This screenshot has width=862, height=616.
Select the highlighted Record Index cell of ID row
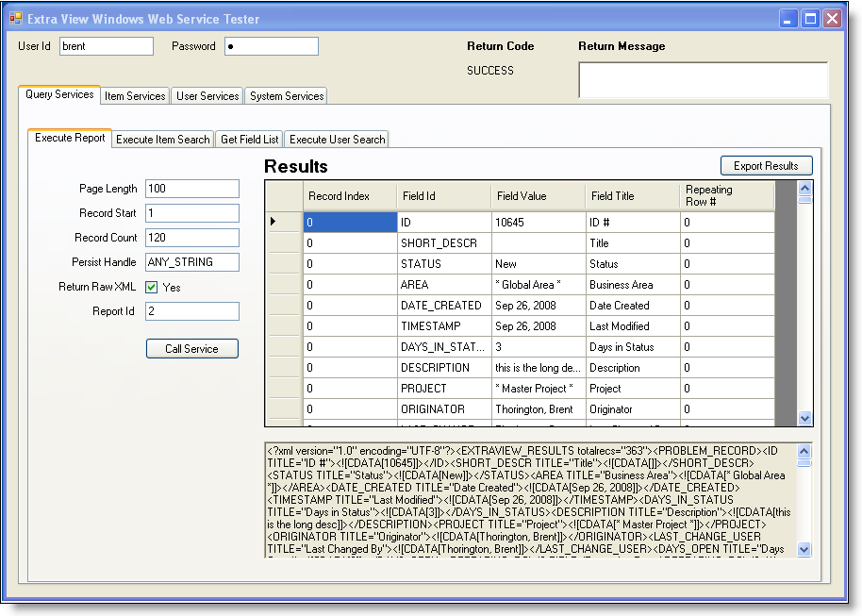click(350, 223)
